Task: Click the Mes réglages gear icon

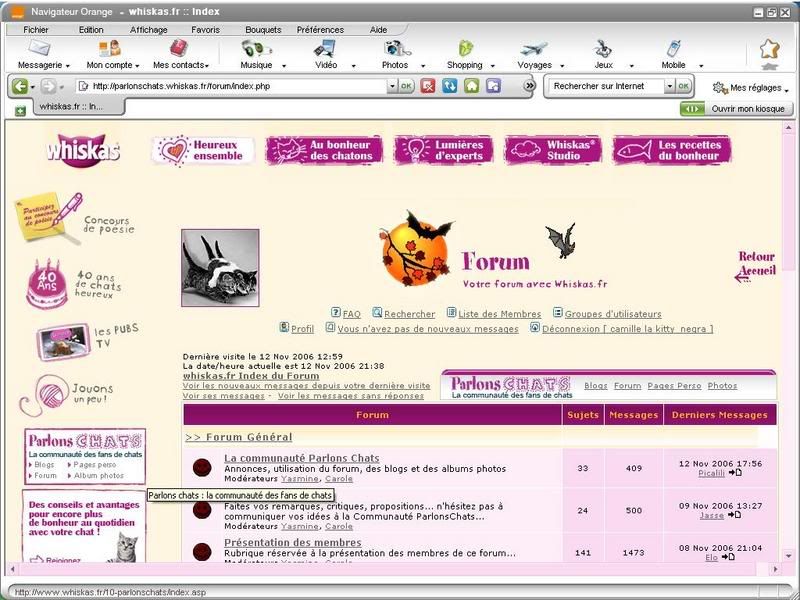Action: tap(720, 88)
